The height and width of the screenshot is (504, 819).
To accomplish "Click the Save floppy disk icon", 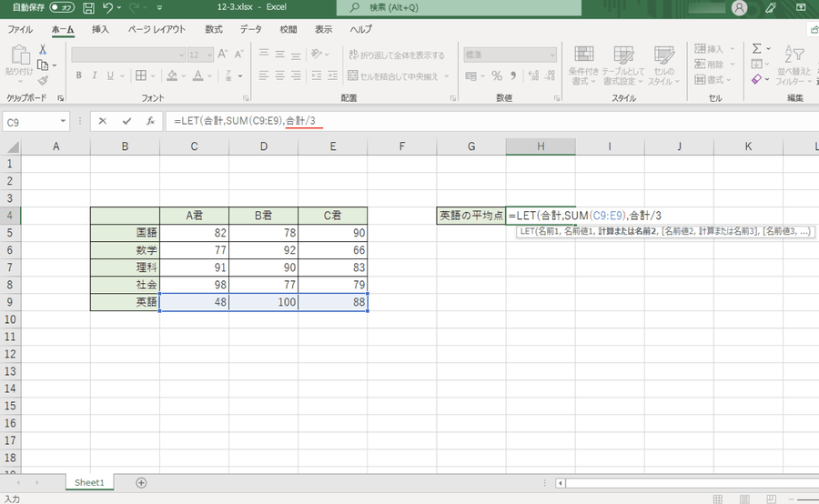I will point(88,8).
